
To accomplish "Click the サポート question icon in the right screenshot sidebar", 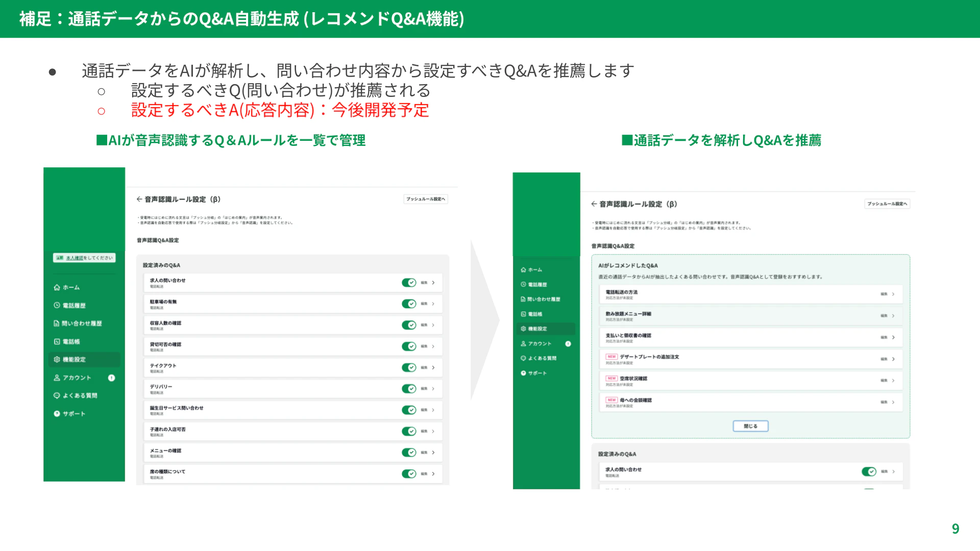I will coord(523,373).
